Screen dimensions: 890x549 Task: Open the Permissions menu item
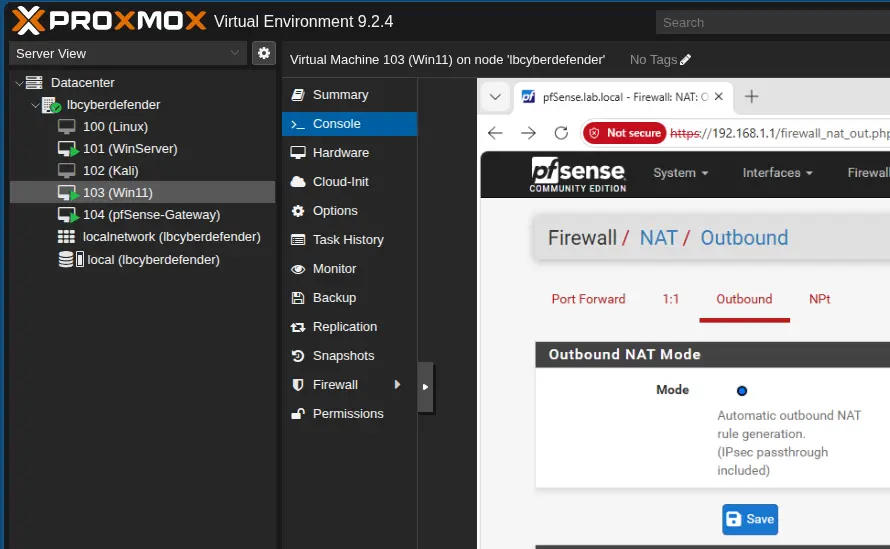pos(350,414)
